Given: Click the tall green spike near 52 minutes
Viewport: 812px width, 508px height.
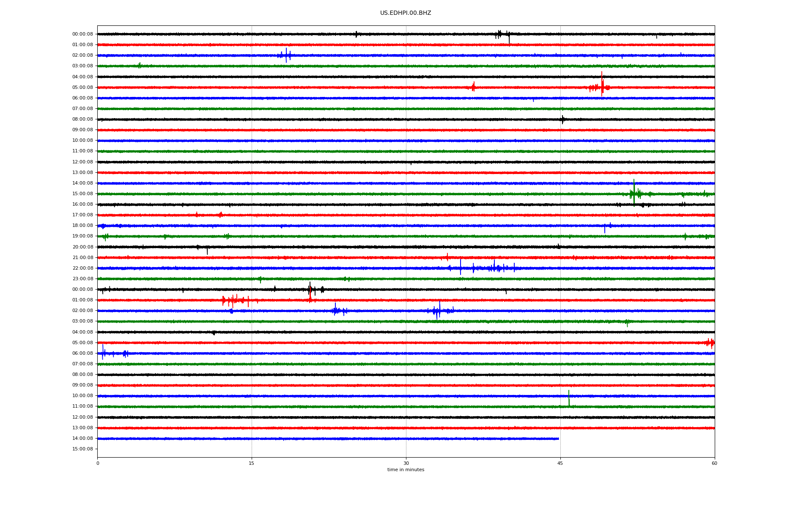Looking at the screenshot, I should pyautogui.click(x=634, y=191).
